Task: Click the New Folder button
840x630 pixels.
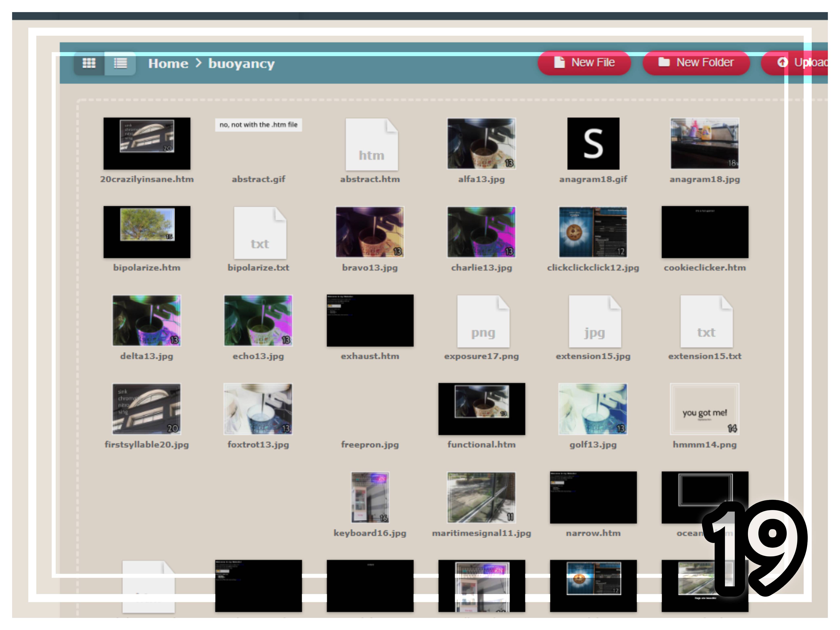Action: tap(696, 63)
